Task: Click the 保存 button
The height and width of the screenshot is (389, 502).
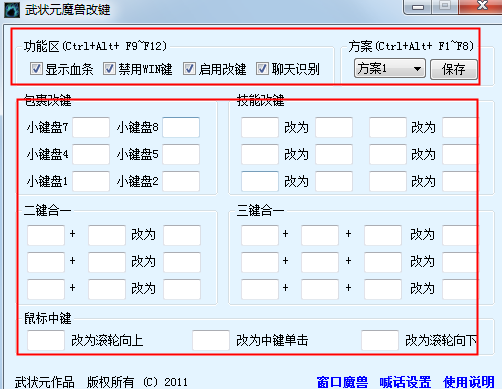Action: [454, 69]
